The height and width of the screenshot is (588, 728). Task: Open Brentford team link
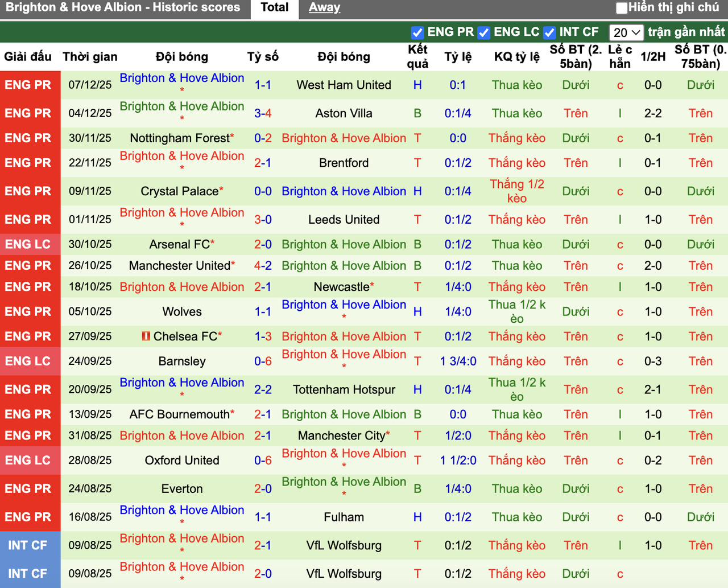click(344, 163)
